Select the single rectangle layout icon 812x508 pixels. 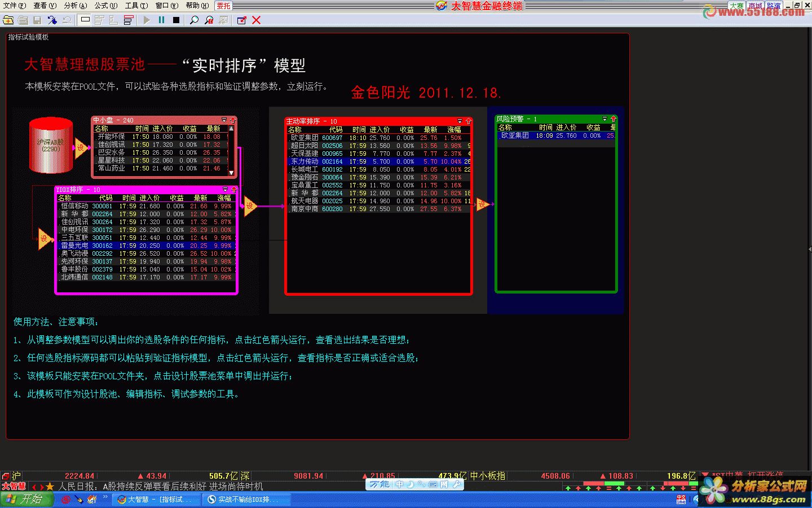85,20
